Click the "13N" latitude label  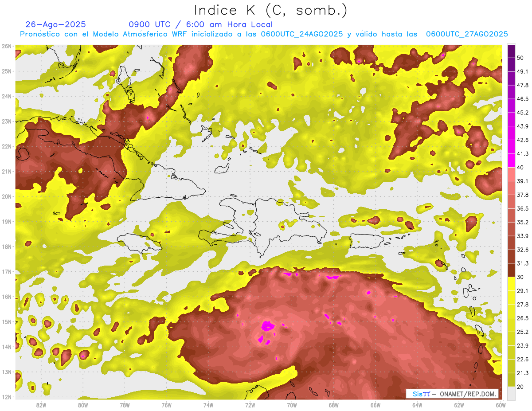tap(7, 372)
